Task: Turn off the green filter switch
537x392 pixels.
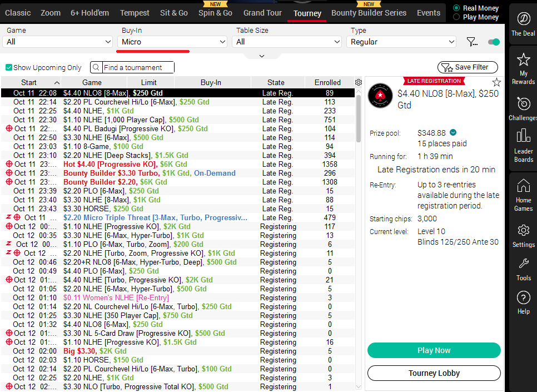Action: click(x=494, y=42)
